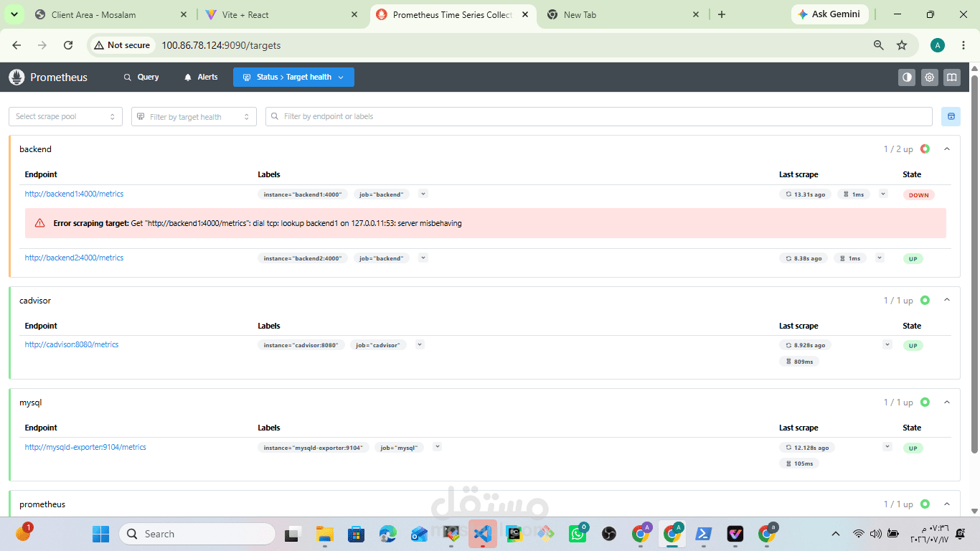The width and height of the screenshot is (980, 551).
Task: Focus the Filter by endpoint or labels field
Action: tap(599, 116)
